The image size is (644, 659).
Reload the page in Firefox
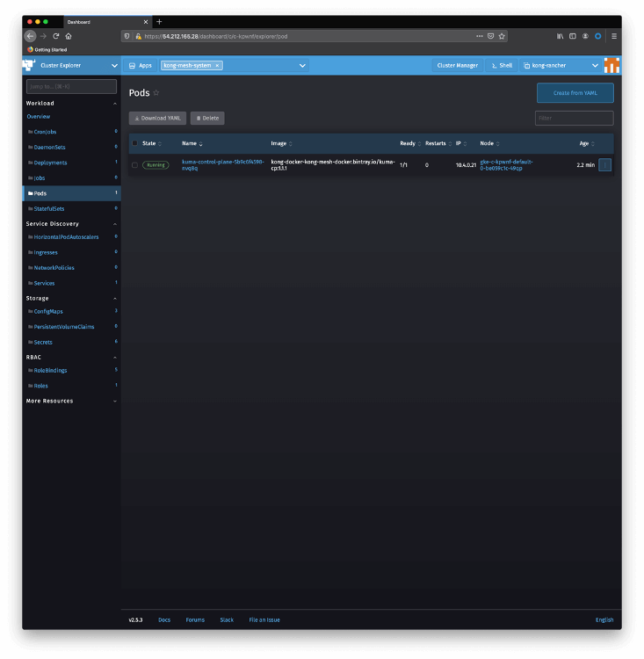(55, 36)
